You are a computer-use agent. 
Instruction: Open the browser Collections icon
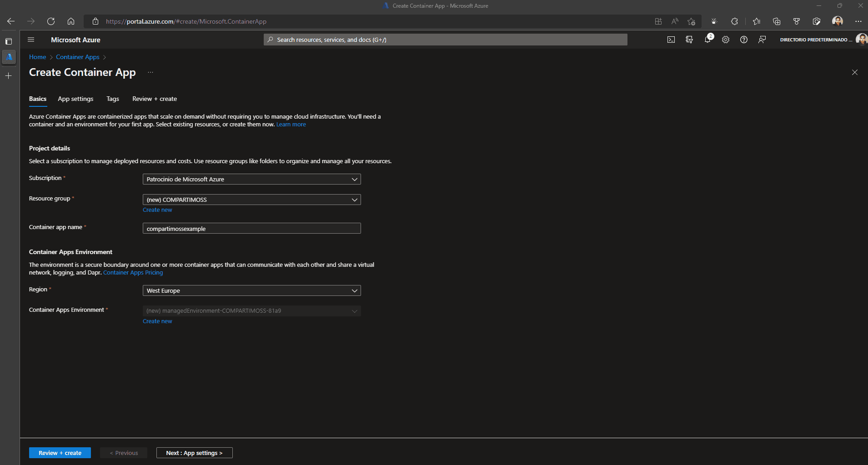point(777,21)
